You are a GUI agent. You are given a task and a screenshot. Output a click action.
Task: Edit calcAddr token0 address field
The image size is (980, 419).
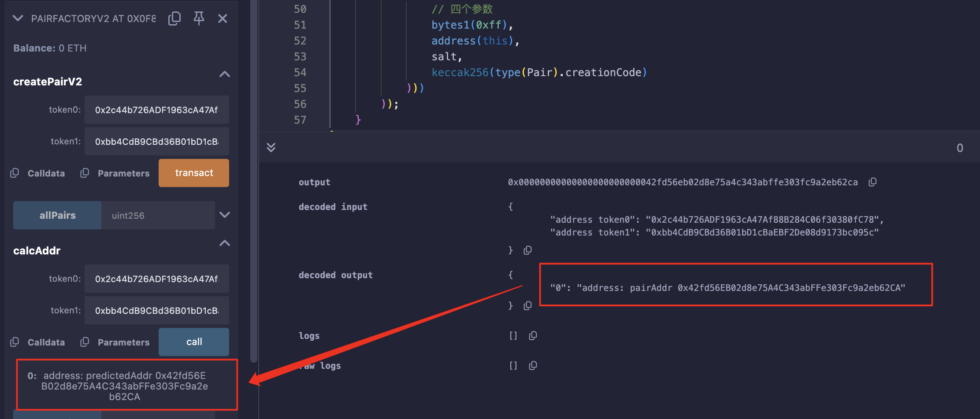[x=157, y=279]
